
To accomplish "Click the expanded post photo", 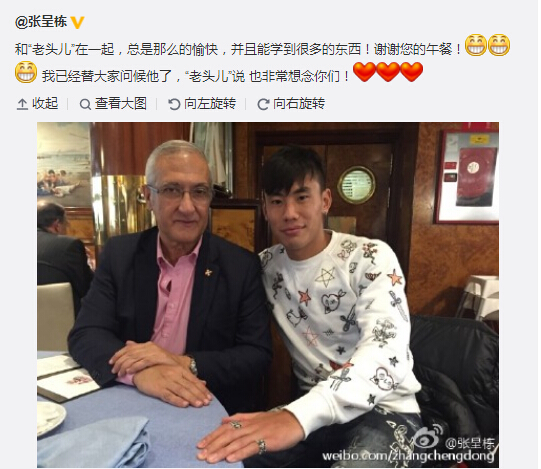I will tap(268, 295).
